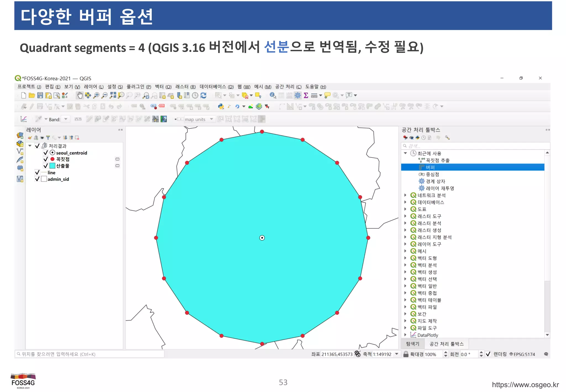Open the scale 1:149192 dropdown
Screen dimensions: 566x392
[x=397, y=354]
